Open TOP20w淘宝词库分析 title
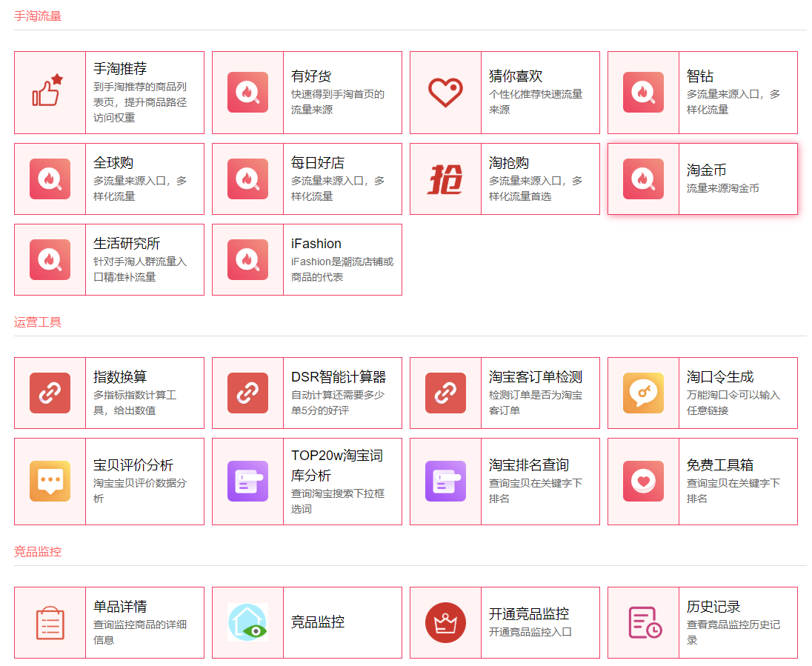 (337, 465)
